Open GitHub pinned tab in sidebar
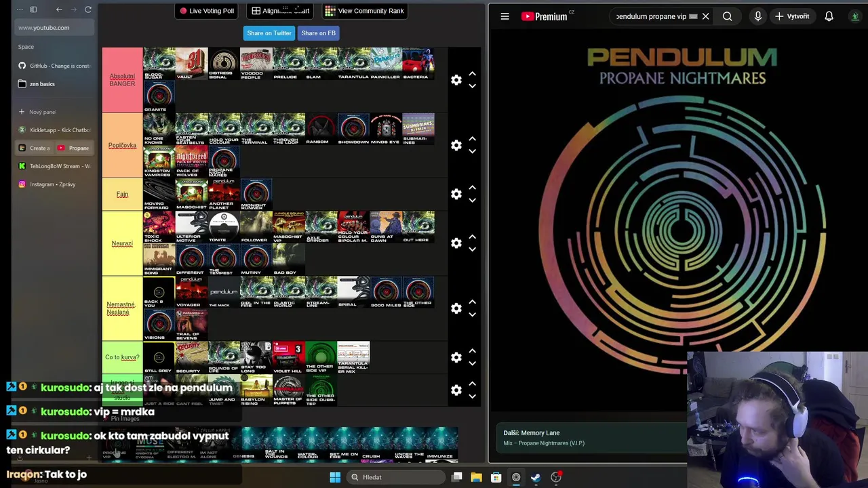Image resolution: width=868 pixels, height=488 pixels. 54,66
